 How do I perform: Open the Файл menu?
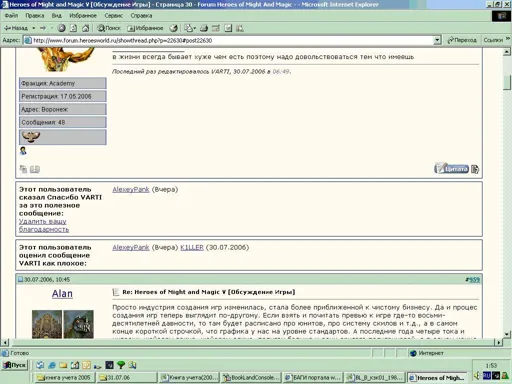click(11, 15)
